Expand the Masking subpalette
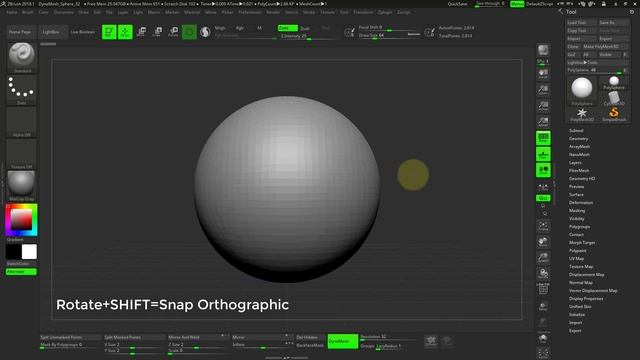The height and width of the screenshot is (360, 640). coord(577,211)
